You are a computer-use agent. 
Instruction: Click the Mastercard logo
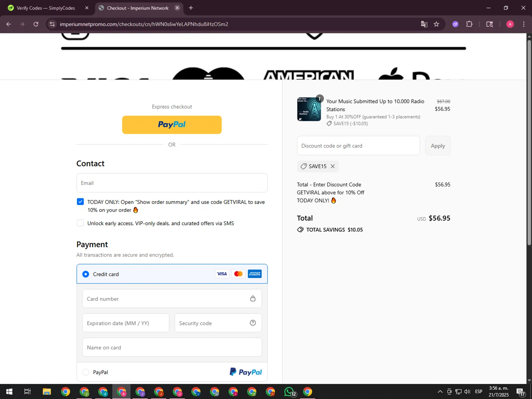pos(238,274)
